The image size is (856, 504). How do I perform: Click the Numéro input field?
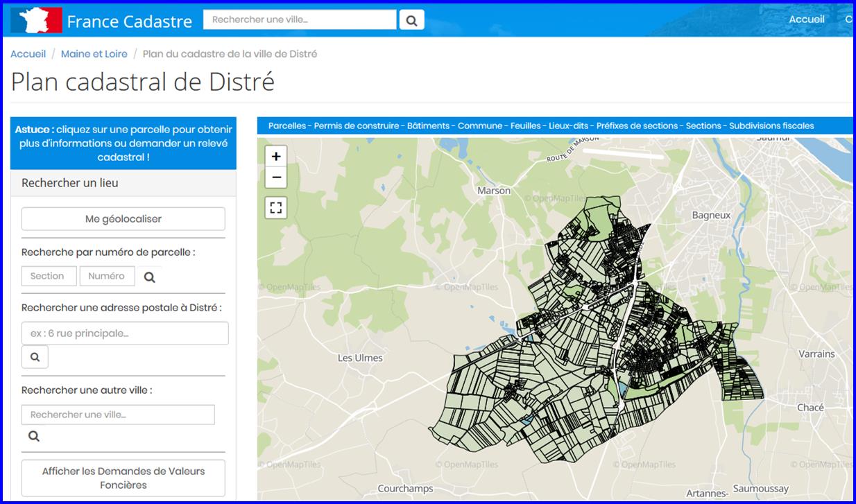(x=108, y=276)
